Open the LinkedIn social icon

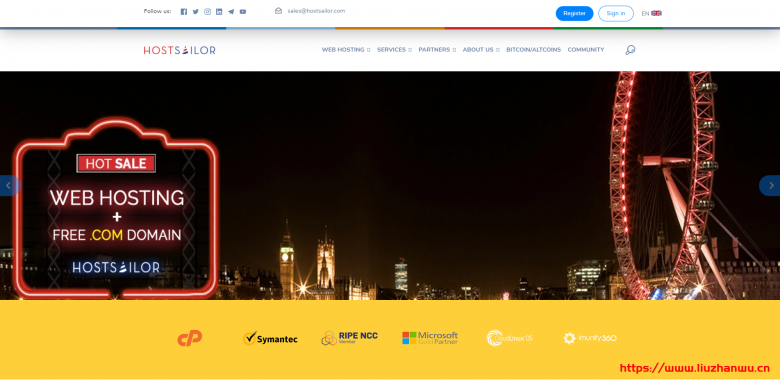[x=219, y=11]
